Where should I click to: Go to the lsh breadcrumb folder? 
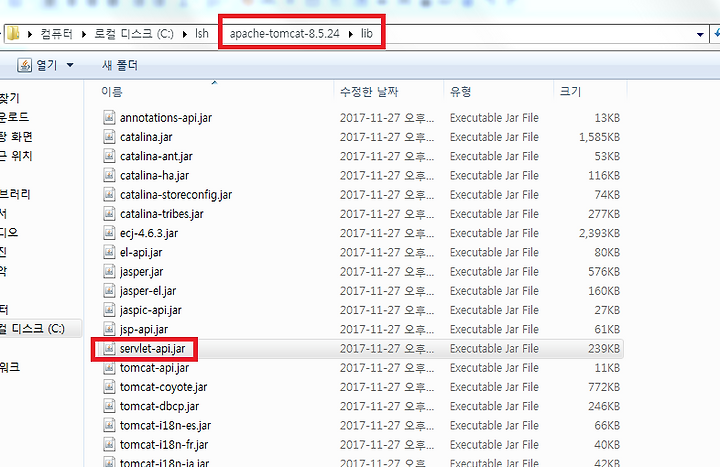[x=202, y=34]
